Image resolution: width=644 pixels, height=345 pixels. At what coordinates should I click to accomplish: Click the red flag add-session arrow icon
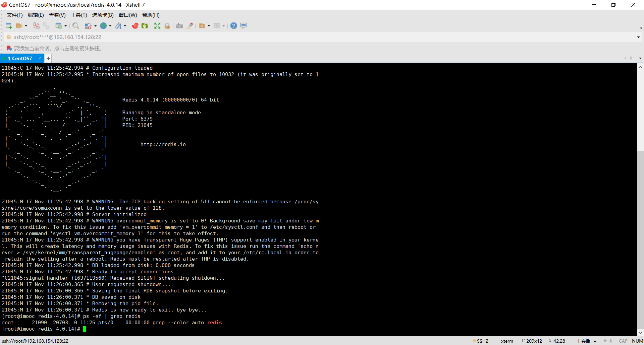(9, 49)
